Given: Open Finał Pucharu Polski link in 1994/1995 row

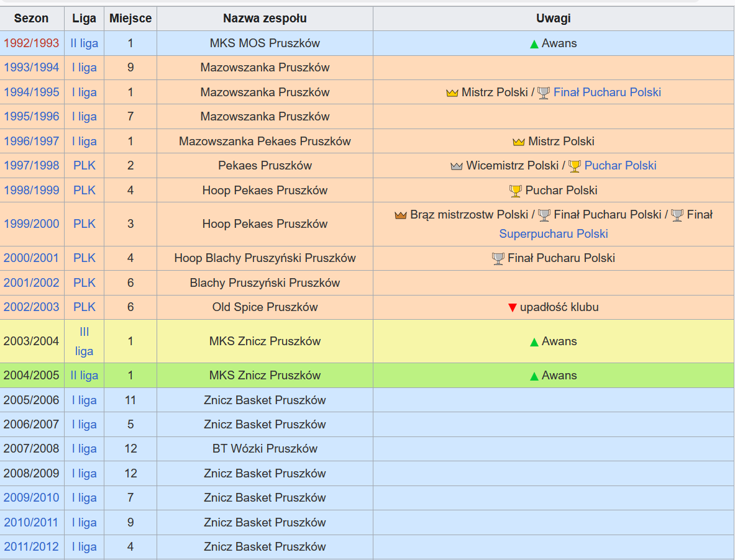Looking at the screenshot, I should point(607,93).
